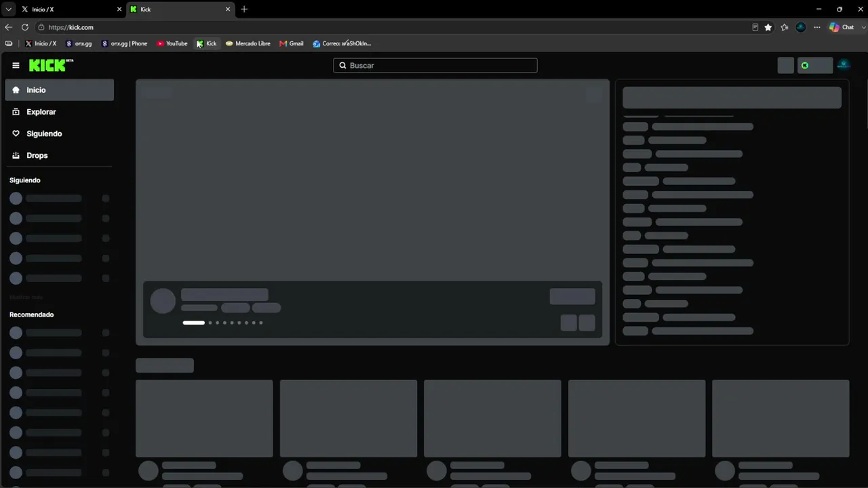
Task: View site info lock icon
Action: point(41,27)
